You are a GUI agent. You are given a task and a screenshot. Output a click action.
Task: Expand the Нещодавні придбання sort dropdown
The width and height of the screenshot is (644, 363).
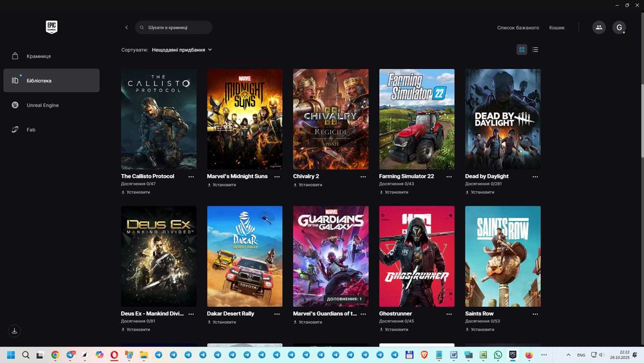(182, 50)
